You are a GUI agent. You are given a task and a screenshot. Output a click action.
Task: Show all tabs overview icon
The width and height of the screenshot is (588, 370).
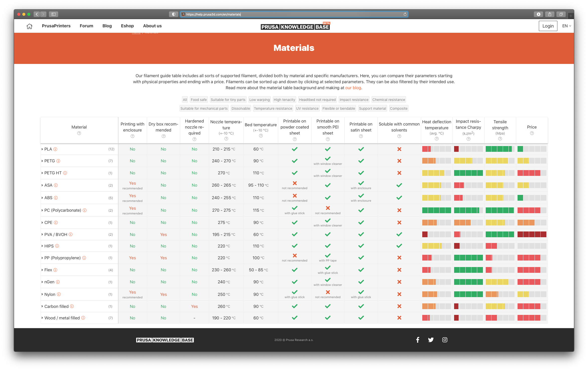pyautogui.click(x=561, y=14)
